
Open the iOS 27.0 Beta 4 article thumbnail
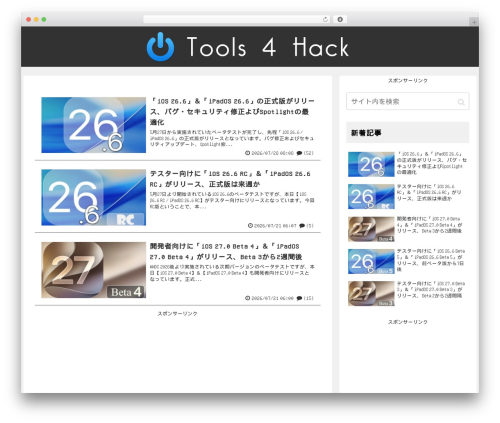[94, 270]
